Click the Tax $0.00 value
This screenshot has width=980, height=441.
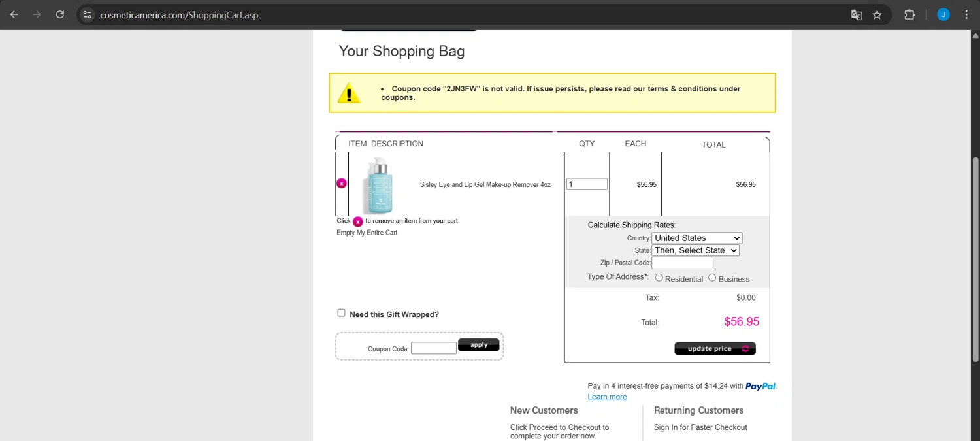[746, 297]
